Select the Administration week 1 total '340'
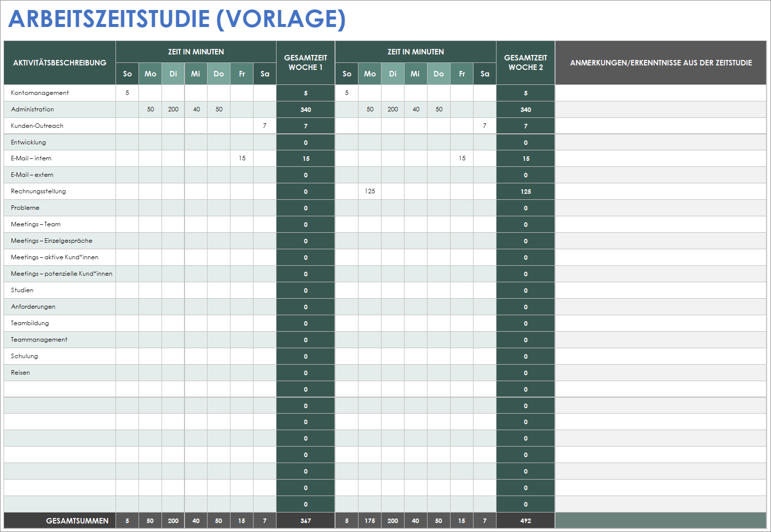 (x=305, y=109)
